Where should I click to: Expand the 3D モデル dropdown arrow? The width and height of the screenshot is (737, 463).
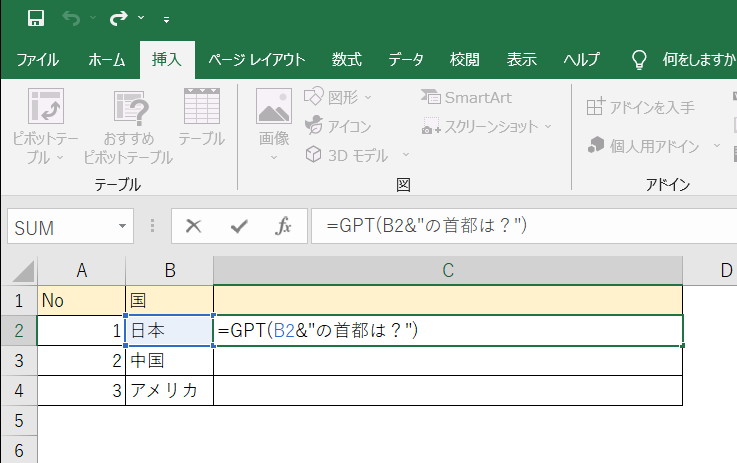click(x=406, y=155)
